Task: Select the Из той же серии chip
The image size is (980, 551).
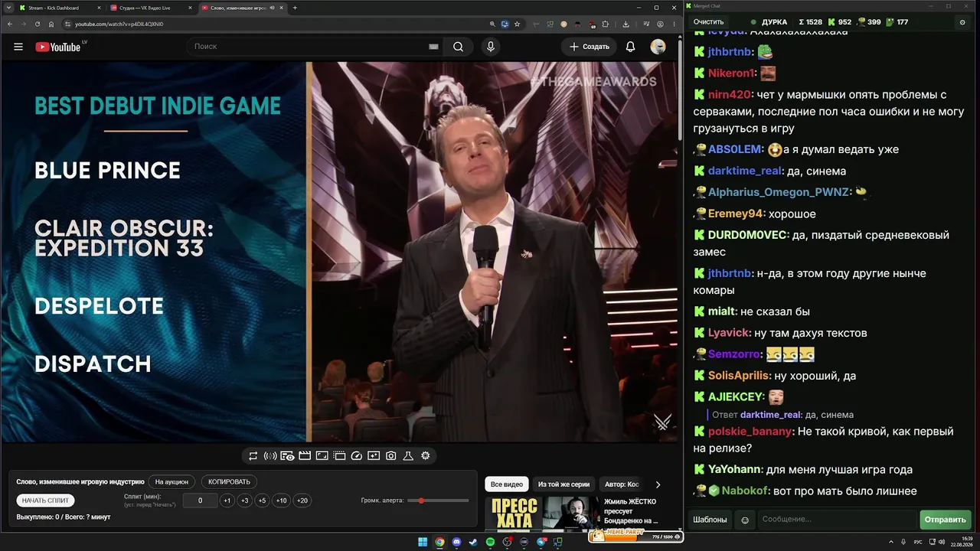Action: 563,484
